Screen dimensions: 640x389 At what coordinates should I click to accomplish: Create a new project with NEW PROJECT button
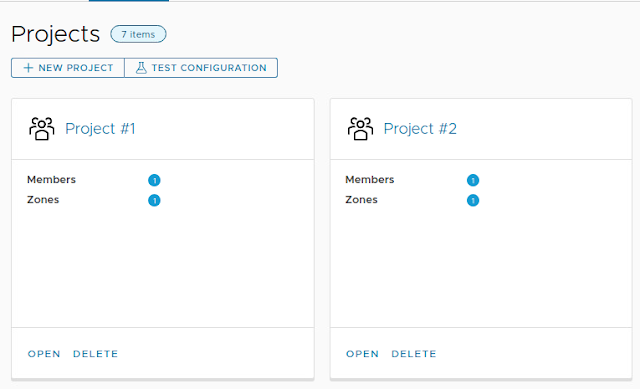(x=68, y=68)
